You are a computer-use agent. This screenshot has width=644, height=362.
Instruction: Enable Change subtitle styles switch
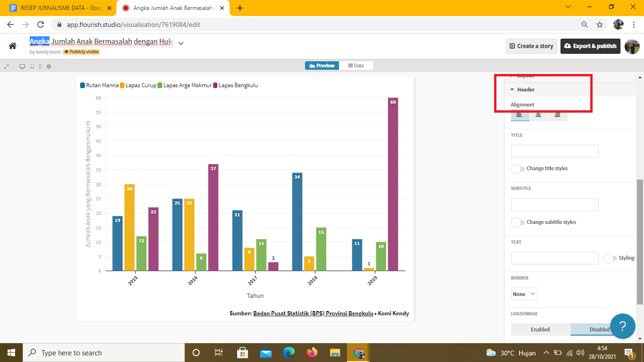pos(518,222)
